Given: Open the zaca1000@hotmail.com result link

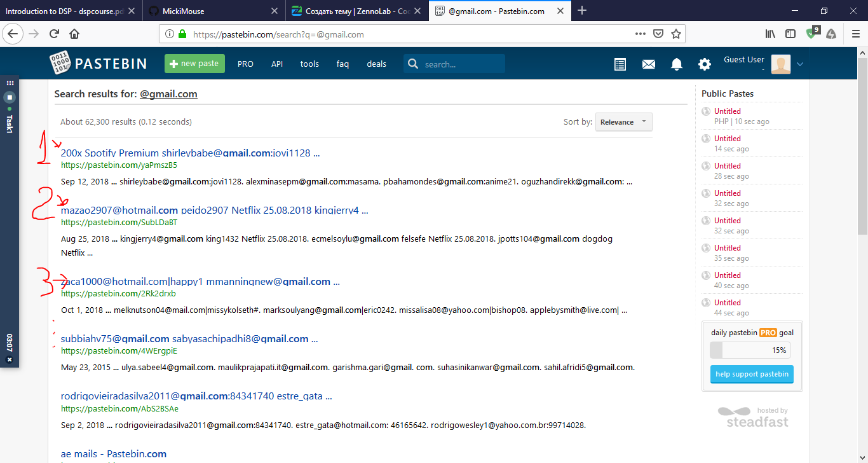Looking at the screenshot, I should tap(200, 281).
